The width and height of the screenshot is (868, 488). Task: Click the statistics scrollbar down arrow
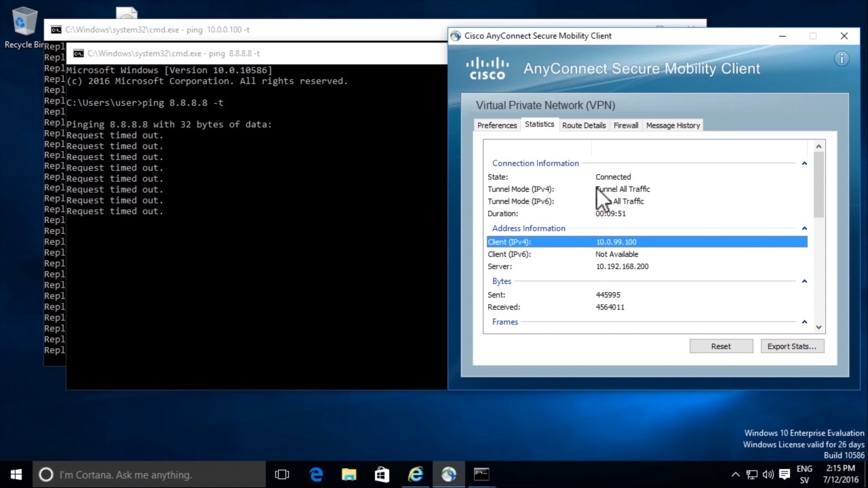pos(818,327)
